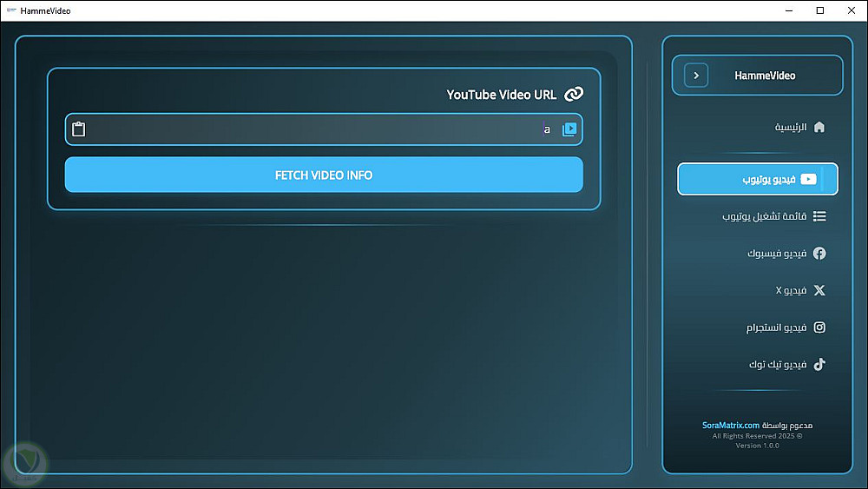Click the X logo icon in sidebar
Image resolution: width=868 pixels, height=489 pixels.
point(819,290)
